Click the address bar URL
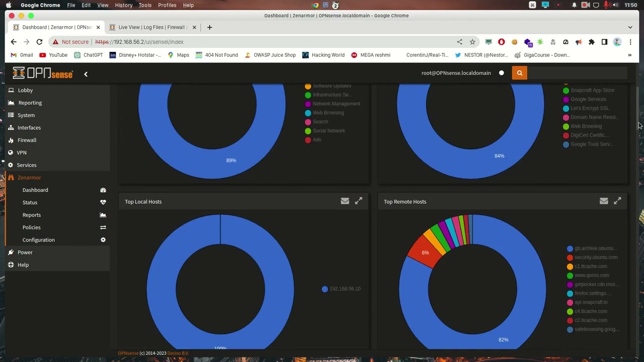The image size is (644, 362). pos(139,42)
